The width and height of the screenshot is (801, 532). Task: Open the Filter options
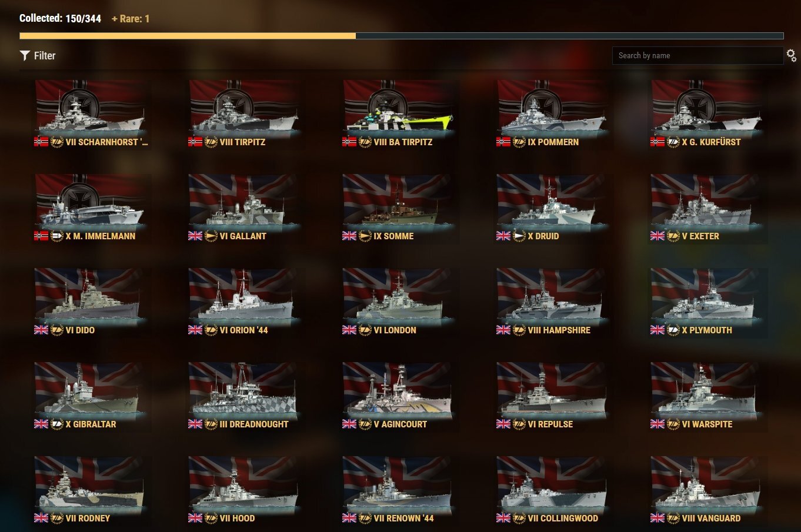coord(38,55)
